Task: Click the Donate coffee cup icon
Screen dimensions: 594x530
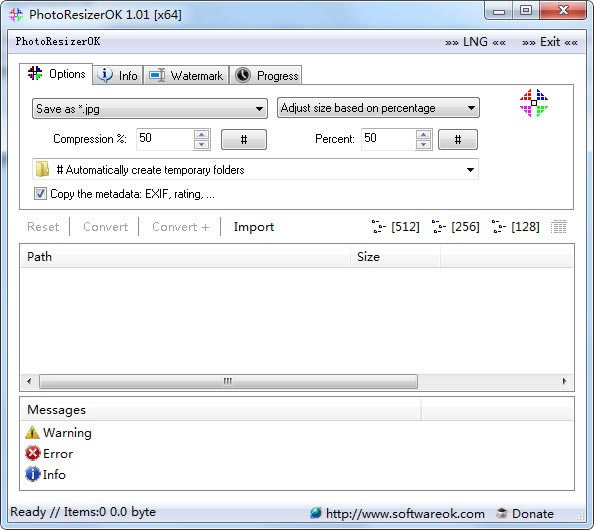Action: 502,513
